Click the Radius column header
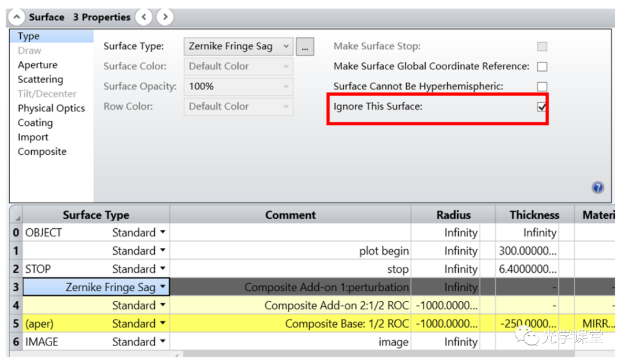This screenshot has width=624, height=364. click(454, 215)
